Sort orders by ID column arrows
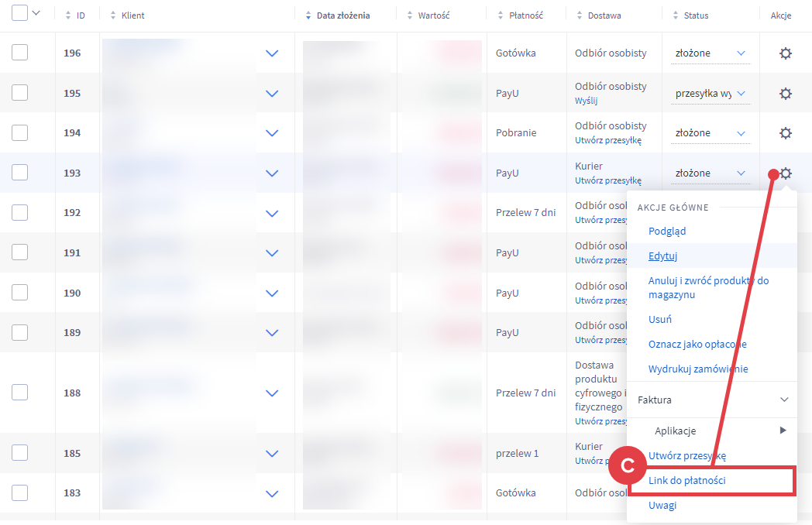 click(68, 15)
